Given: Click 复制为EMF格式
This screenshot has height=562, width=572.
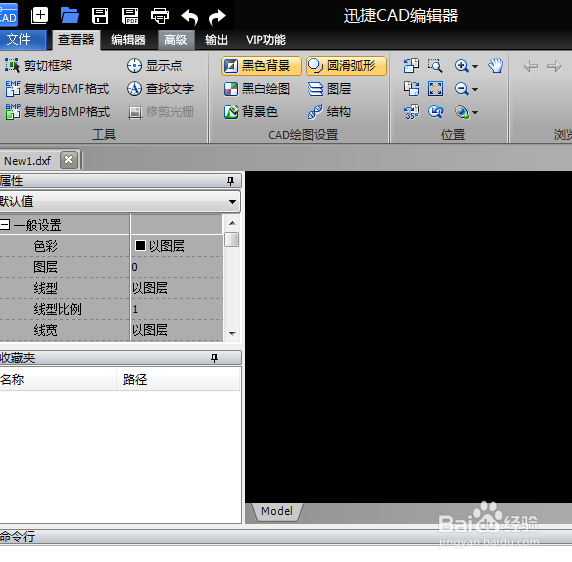Looking at the screenshot, I should tap(57, 89).
